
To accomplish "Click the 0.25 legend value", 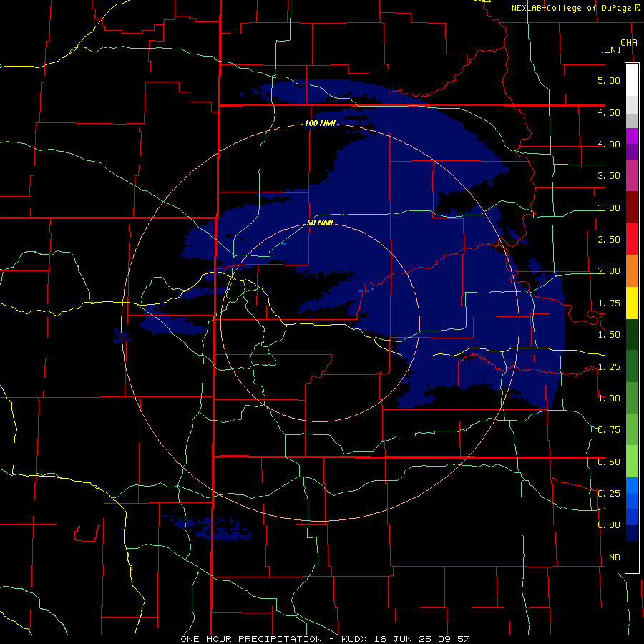I will 609,494.
